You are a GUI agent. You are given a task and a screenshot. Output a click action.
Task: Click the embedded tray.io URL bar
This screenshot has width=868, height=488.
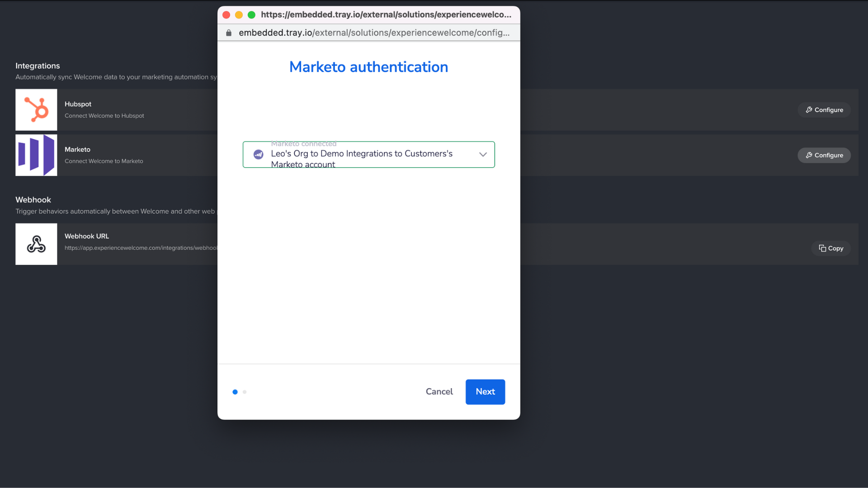click(x=368, y=32)
